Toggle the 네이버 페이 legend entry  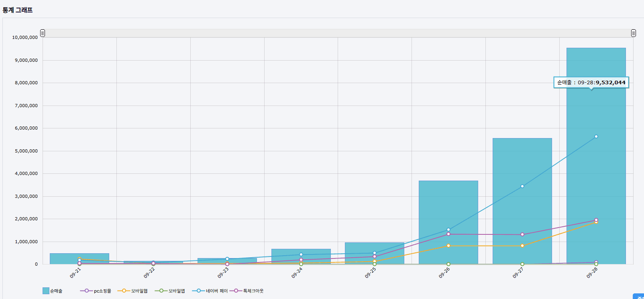(x=210, y=291)
